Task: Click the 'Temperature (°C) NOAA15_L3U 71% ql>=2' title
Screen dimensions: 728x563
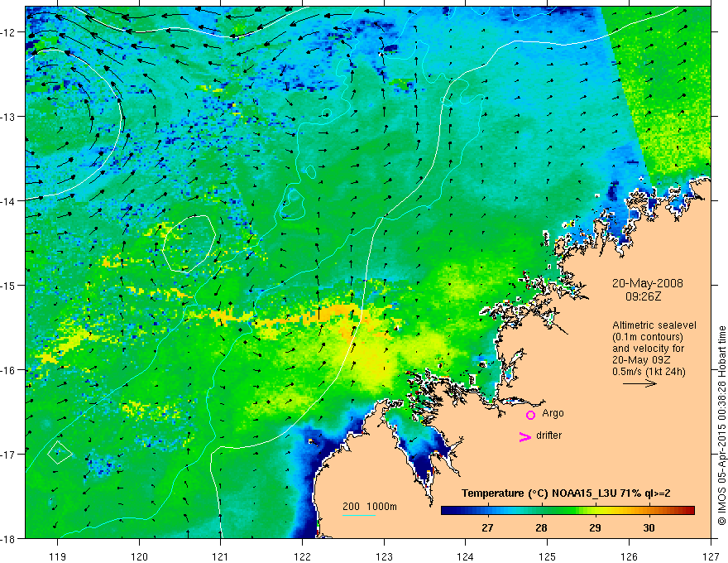Action: pos(566,493)
